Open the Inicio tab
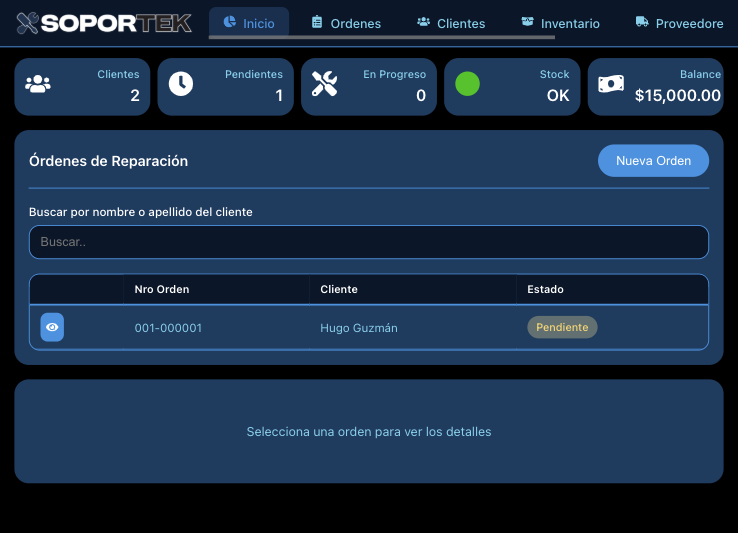Viewport: 738px width, 533px height. click(x=249, y=23)
